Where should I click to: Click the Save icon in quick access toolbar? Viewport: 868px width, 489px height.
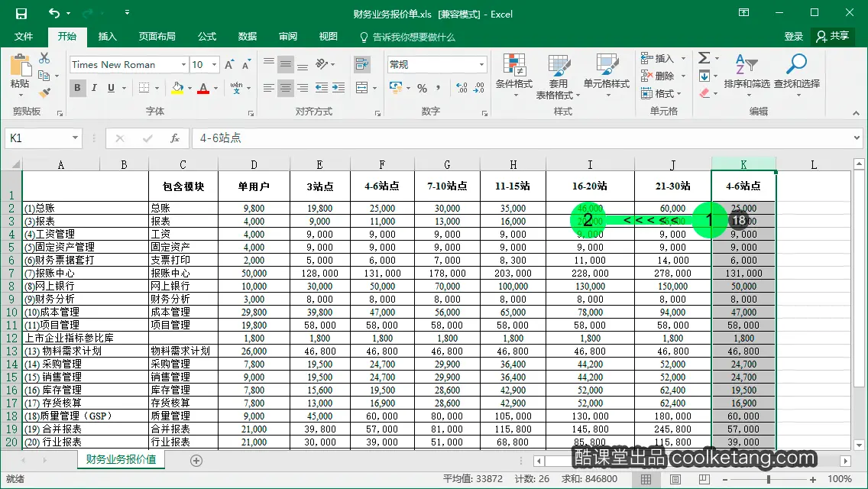(21, 13)
